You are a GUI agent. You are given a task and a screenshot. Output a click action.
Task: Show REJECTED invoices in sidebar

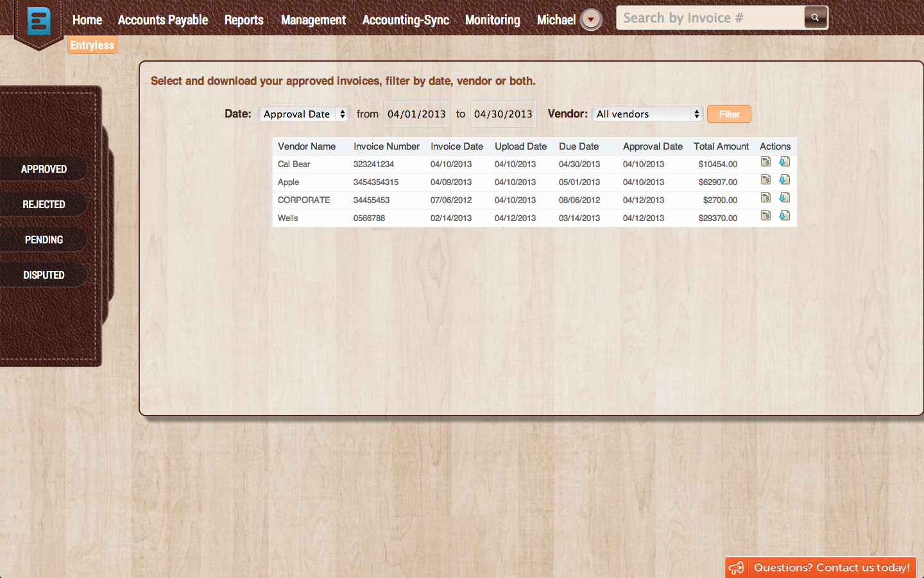click(x=44, y=204)
